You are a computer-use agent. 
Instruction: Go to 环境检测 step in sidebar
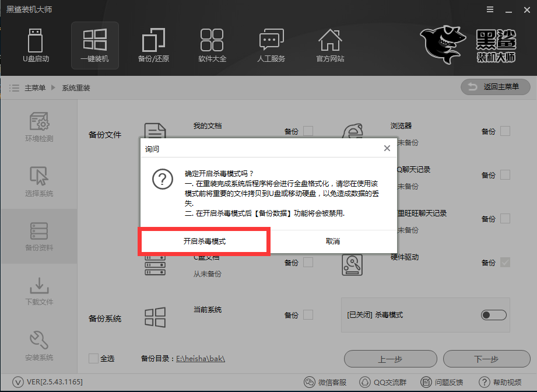(39, 127)
